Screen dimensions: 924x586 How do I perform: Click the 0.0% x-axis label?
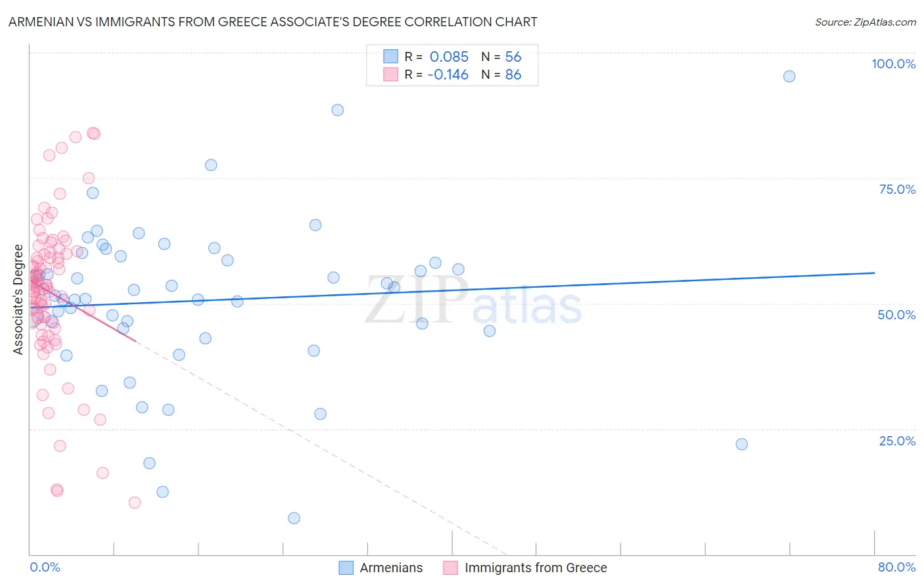click(x=45, y=567)
